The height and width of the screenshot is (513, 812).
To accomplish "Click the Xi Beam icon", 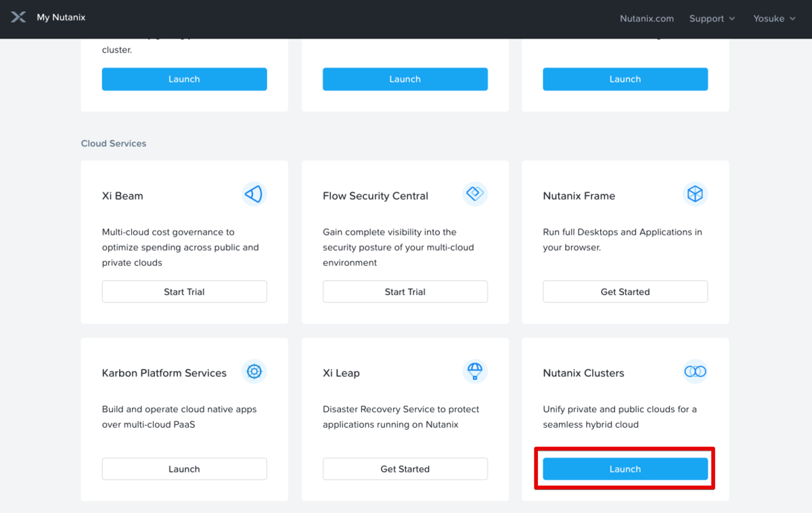I will click(x=254, y=195).
